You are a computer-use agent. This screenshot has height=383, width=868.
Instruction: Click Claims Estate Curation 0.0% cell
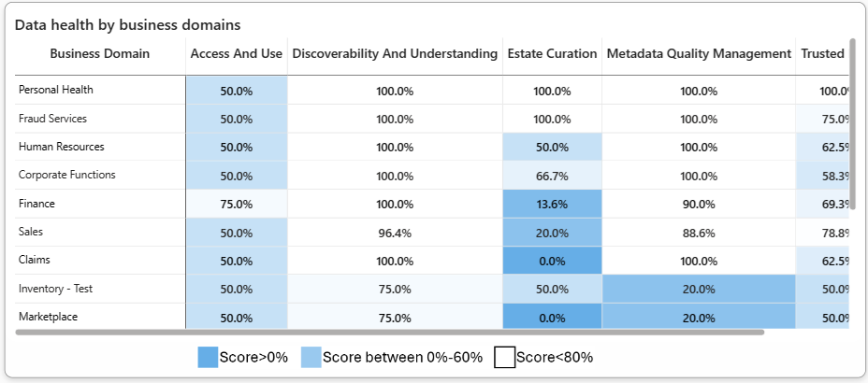552,261
